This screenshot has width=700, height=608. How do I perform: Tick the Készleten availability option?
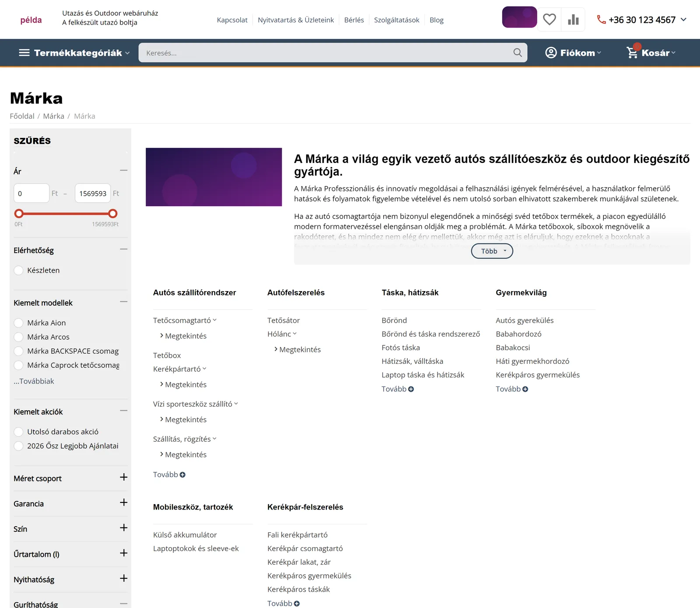coord(19,271)
